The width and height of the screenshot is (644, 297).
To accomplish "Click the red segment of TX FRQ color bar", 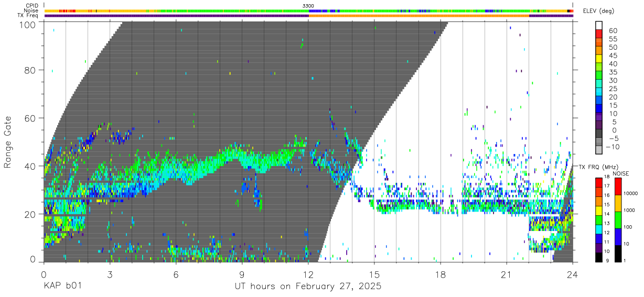I will point(599,181).
